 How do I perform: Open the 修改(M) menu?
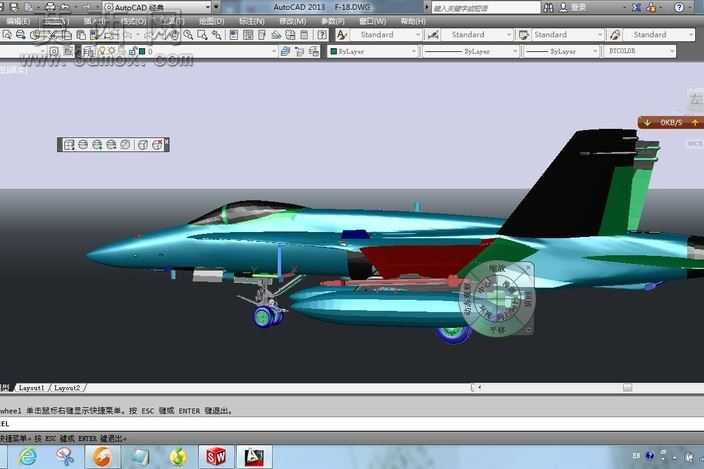point(292,21)
